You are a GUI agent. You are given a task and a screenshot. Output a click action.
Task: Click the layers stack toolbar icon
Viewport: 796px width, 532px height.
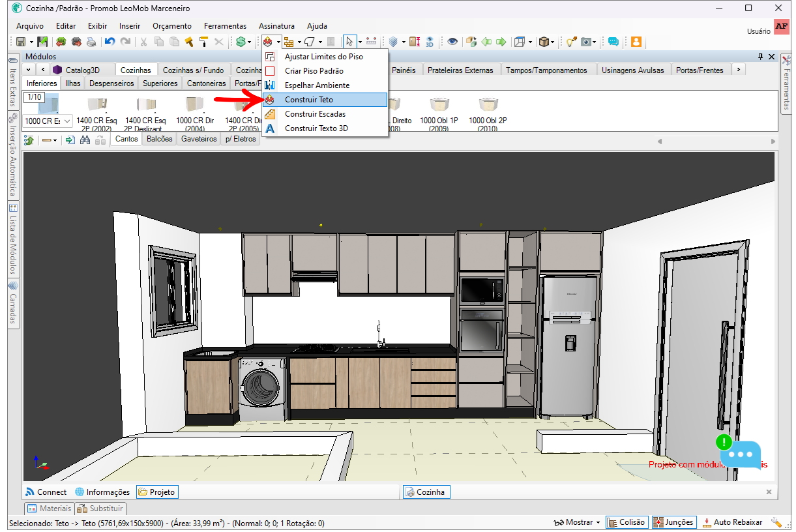coord(393,42)
